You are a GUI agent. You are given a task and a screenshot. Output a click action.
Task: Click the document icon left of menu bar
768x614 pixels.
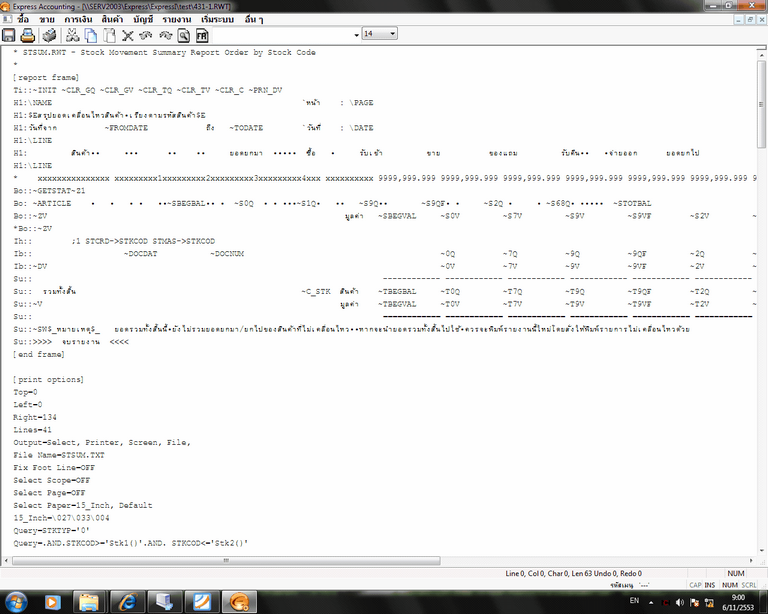7,19
